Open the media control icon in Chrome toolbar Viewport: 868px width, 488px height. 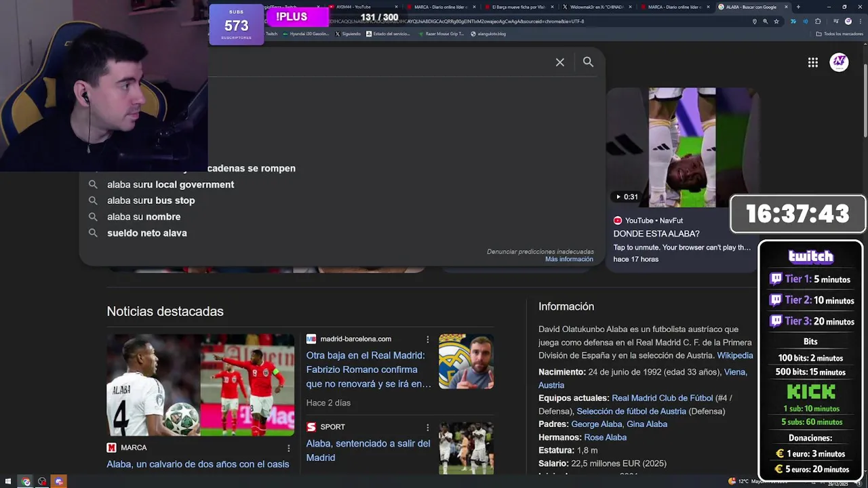[x=836, y=21]
